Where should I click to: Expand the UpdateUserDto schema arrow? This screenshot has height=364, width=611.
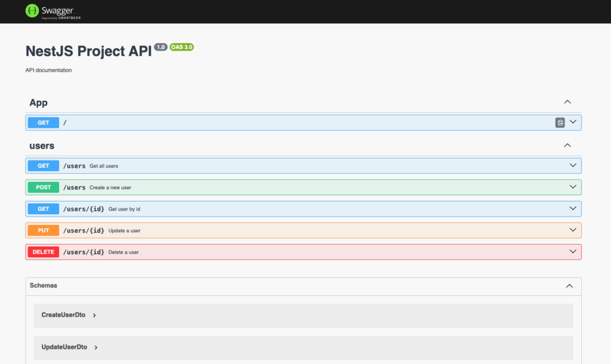[x=96, y=347]
